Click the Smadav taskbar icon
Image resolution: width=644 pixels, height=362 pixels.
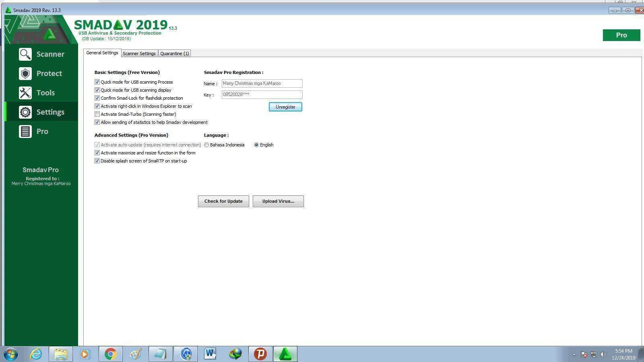285,354
